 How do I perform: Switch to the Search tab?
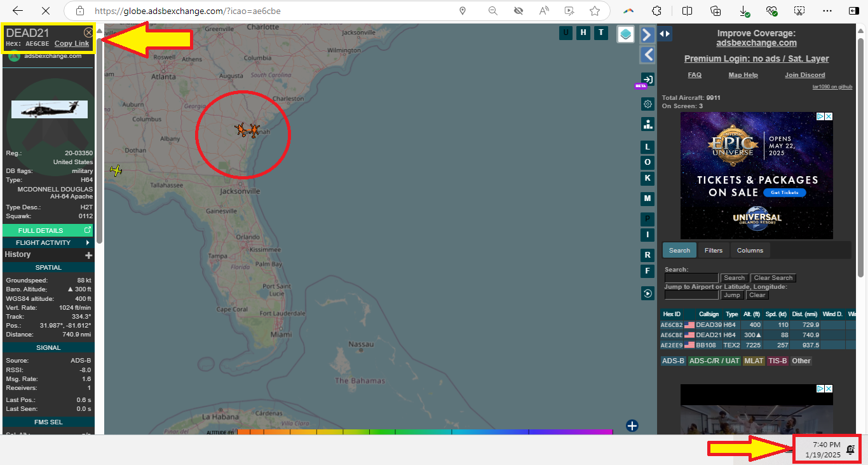(x=679, y=250)
